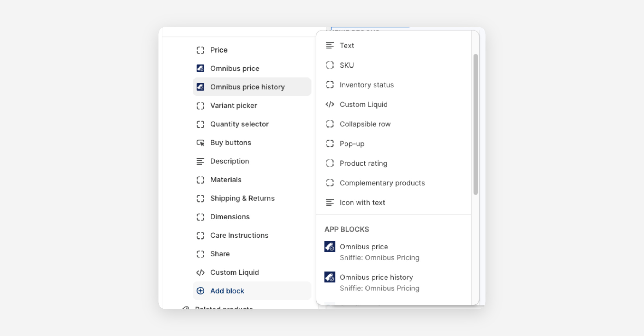The height and width of the screenshot is (336, 644).
Task: Click the Sniffie icon beside the sidebar Omnibus price block
Action: pyautogui.click(x=200, y=68)
